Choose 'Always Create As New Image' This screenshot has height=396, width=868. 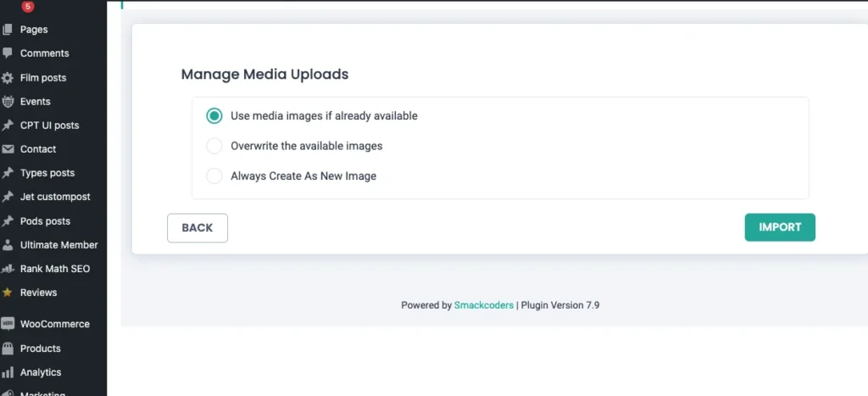(214, 176)
